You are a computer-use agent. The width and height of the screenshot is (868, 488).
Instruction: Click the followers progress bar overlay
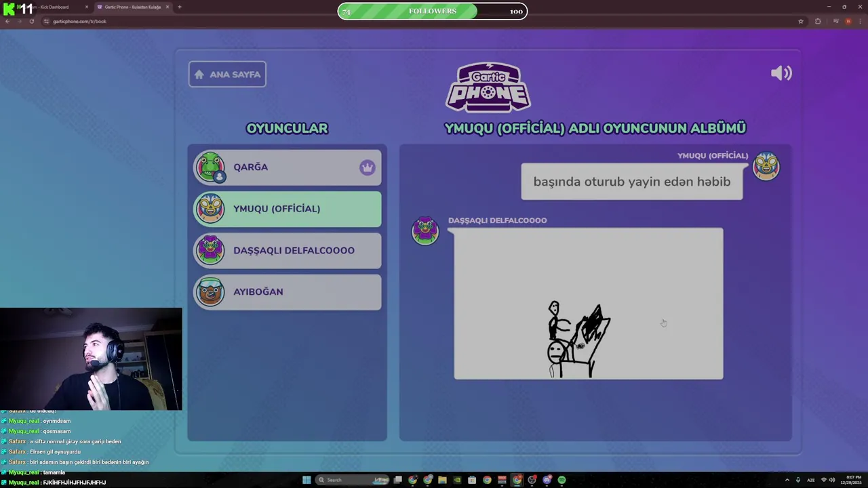(432, 11)
